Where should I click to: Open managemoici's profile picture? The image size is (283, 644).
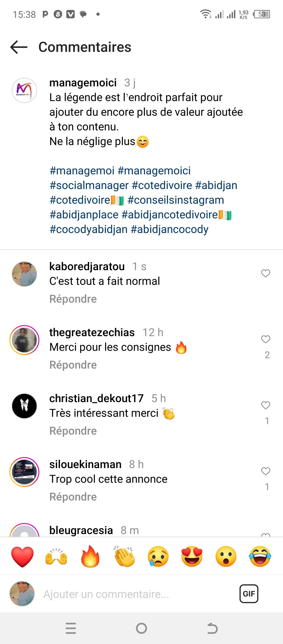pos(24,90)
